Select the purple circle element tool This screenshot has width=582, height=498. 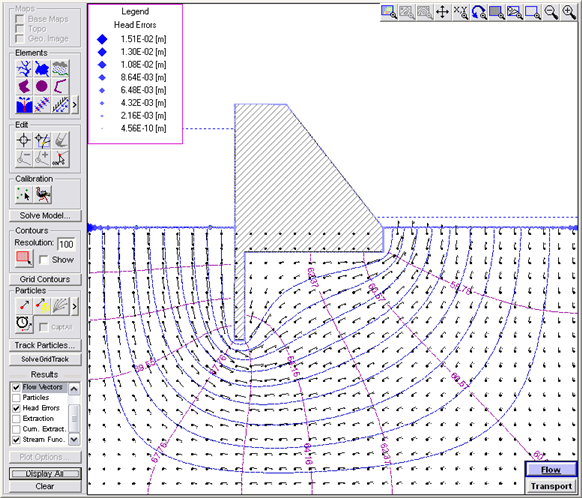click(x=42, y=86)
